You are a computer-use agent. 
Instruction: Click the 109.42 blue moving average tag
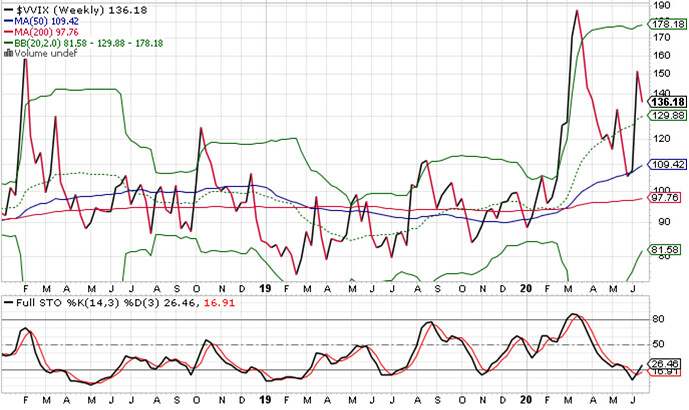[667, 164]
